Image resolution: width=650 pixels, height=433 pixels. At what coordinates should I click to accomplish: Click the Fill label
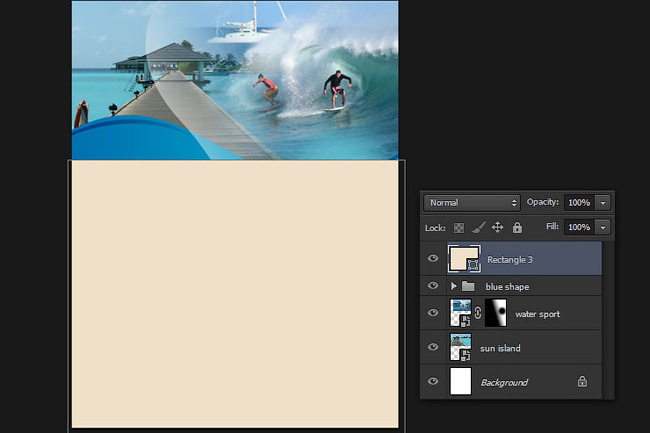[552, 226]
